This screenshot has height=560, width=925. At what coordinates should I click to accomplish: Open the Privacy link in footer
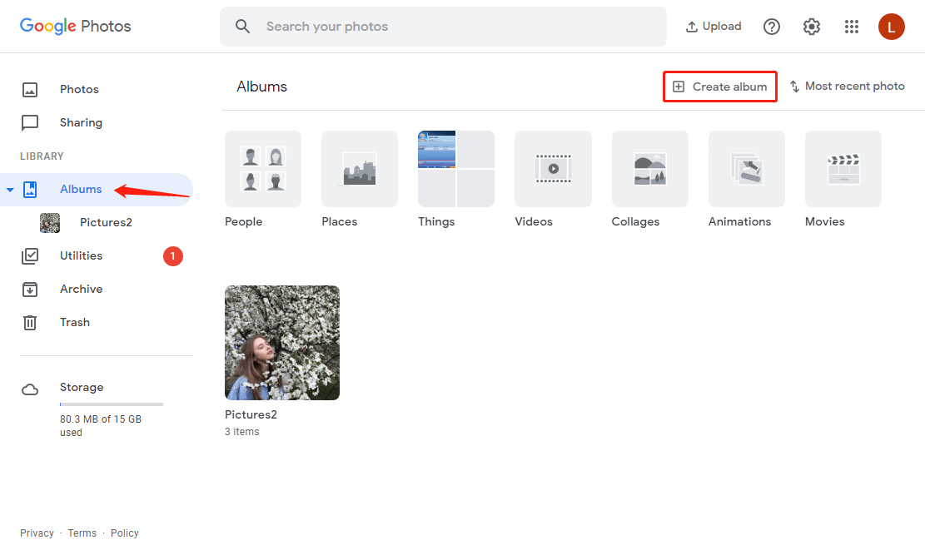click(37, 533)
